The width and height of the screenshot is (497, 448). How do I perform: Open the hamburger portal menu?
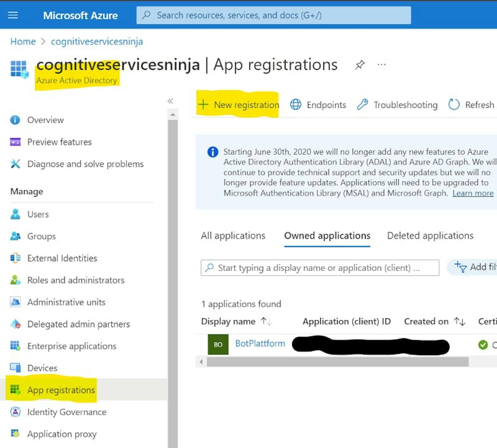[x=13, y=15]
